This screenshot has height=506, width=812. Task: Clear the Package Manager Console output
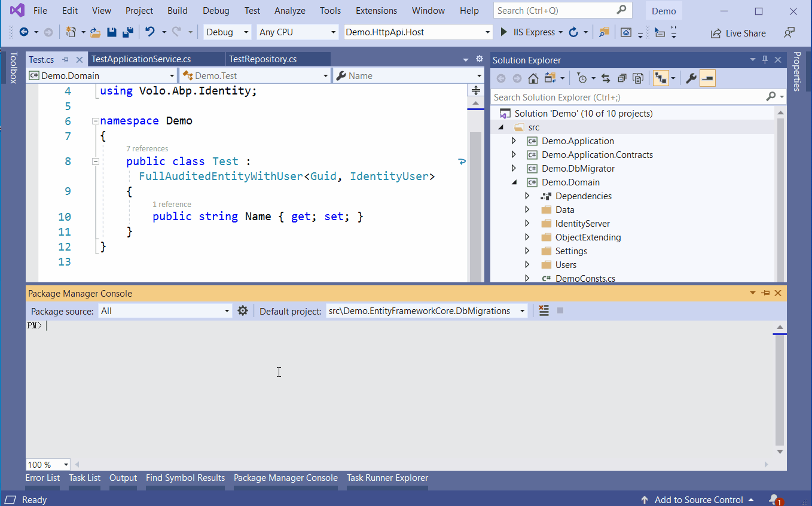[x=544, y=310]
